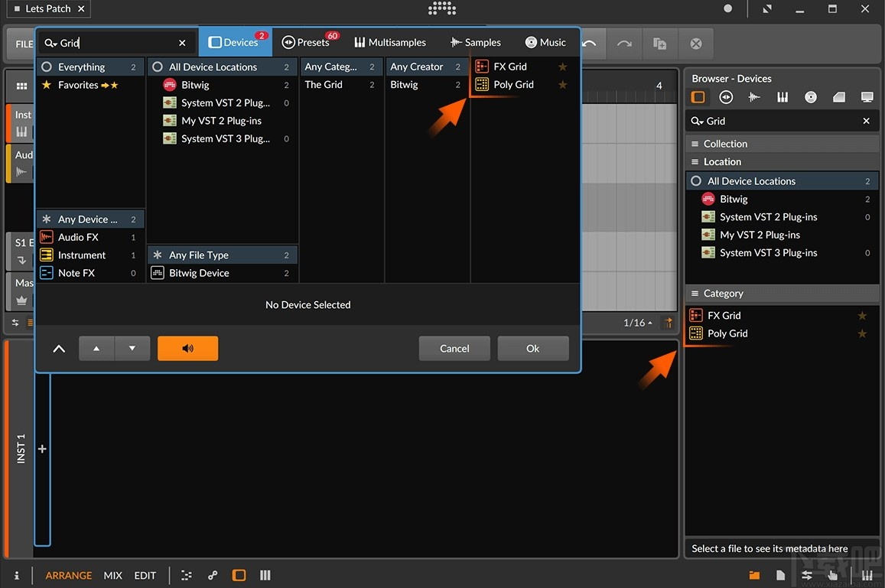Image resolution: width=885 pixels, height=588 pixels.
Task: Filter by Instrument device type
Action: tap(90, 255)
